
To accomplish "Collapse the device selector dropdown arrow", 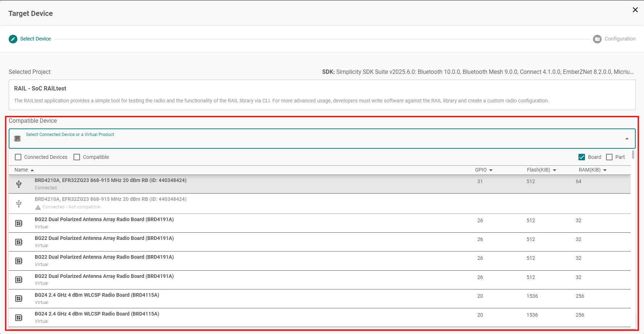I will point(627,139).
